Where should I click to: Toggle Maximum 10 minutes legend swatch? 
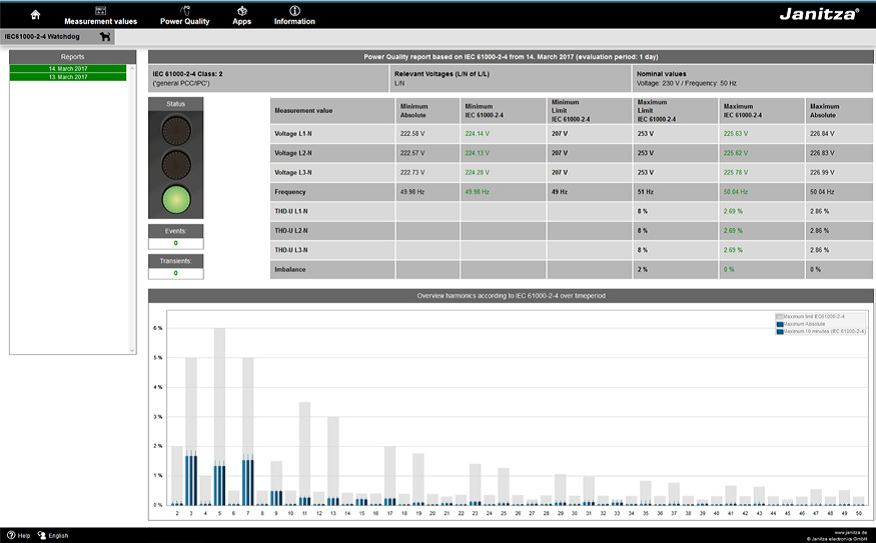[779, 331]
